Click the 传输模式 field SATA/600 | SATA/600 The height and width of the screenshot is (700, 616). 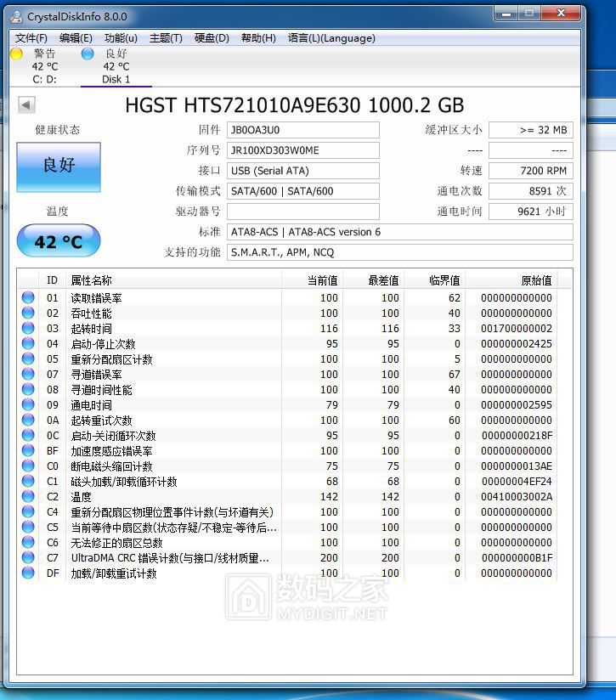tap(303, 191)
